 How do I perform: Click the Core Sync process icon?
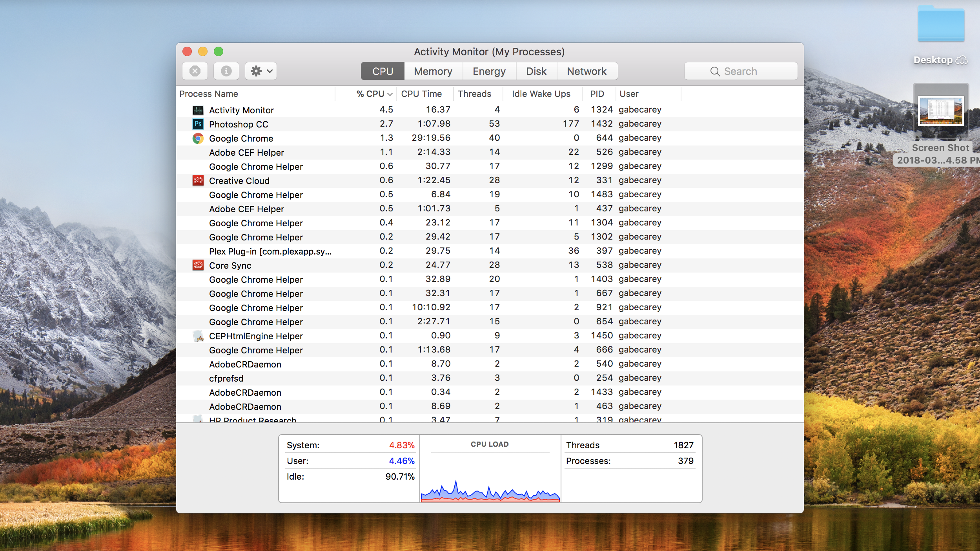[x=198, y=265]
